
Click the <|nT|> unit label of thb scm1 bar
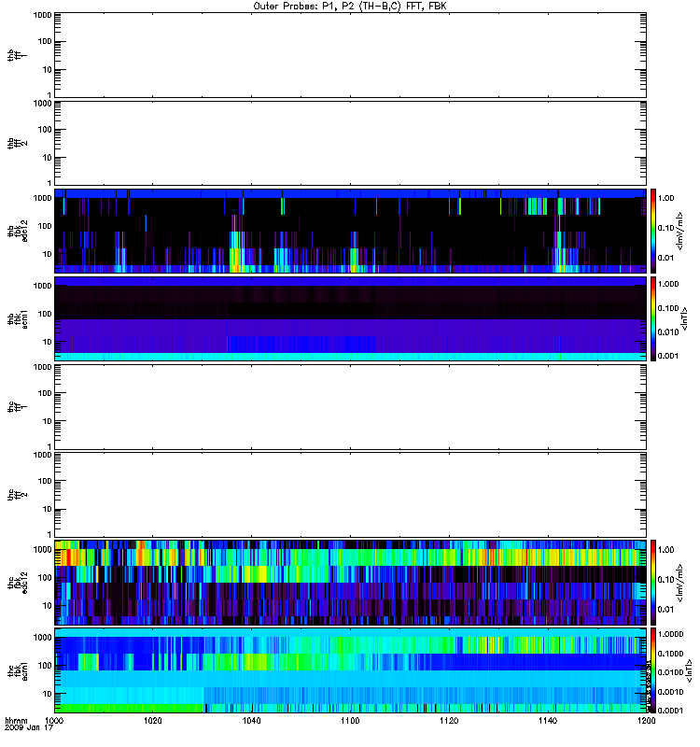click(x=684, y=318)
